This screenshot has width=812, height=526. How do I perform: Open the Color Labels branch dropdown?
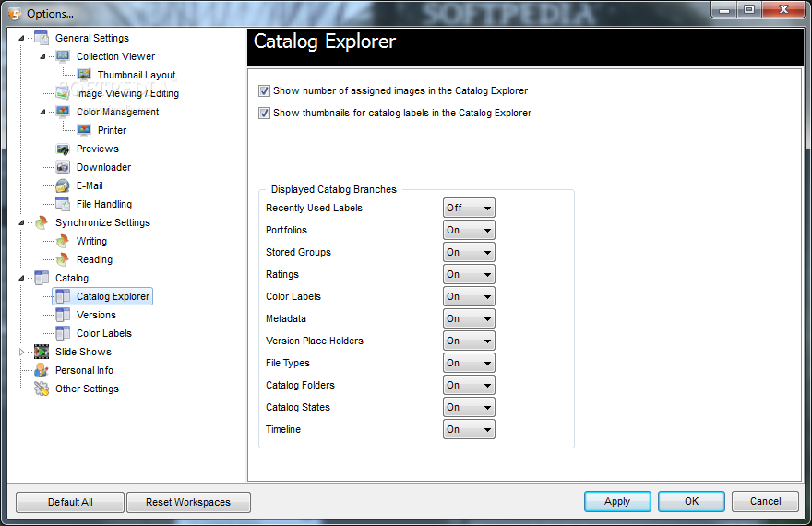click(469, 296)
